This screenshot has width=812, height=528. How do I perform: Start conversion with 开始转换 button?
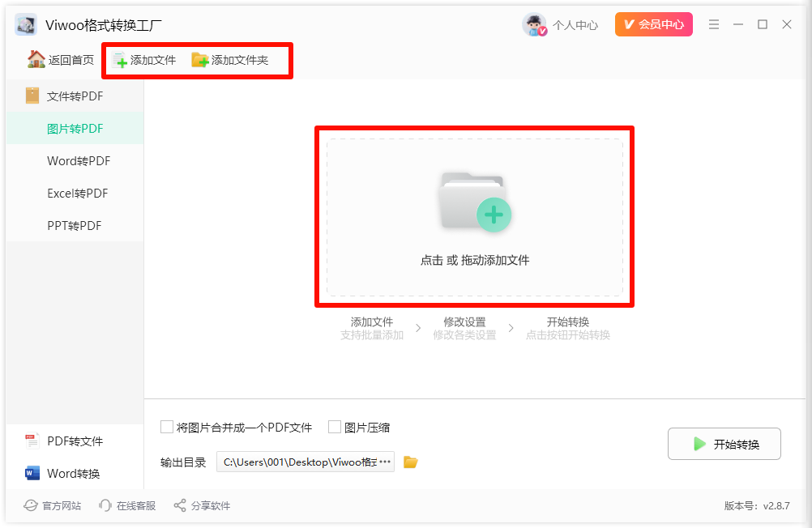click(724, 444)
